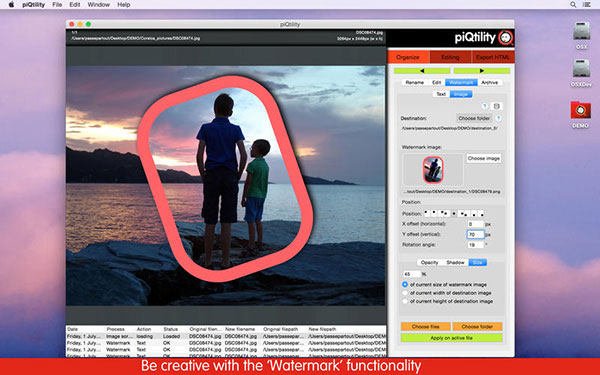Open the piQtility app menu
The height and width of the screenshot is (375, 600).
[33, 5]
